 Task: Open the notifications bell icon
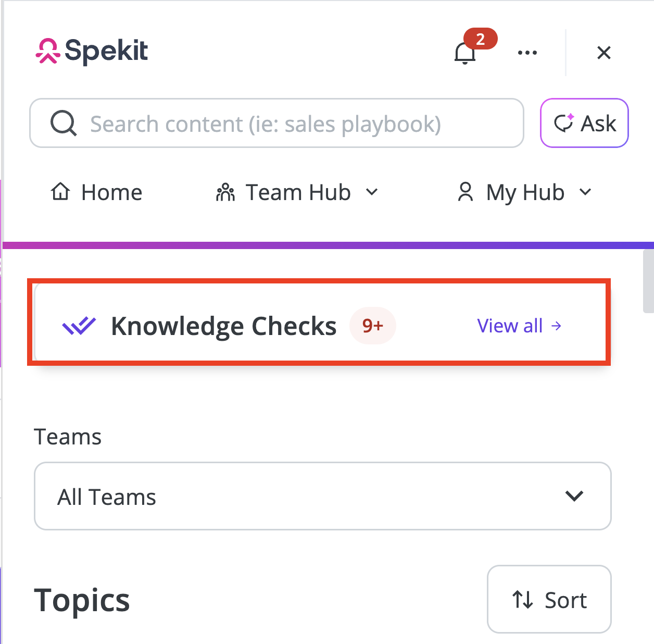[465, 53]
